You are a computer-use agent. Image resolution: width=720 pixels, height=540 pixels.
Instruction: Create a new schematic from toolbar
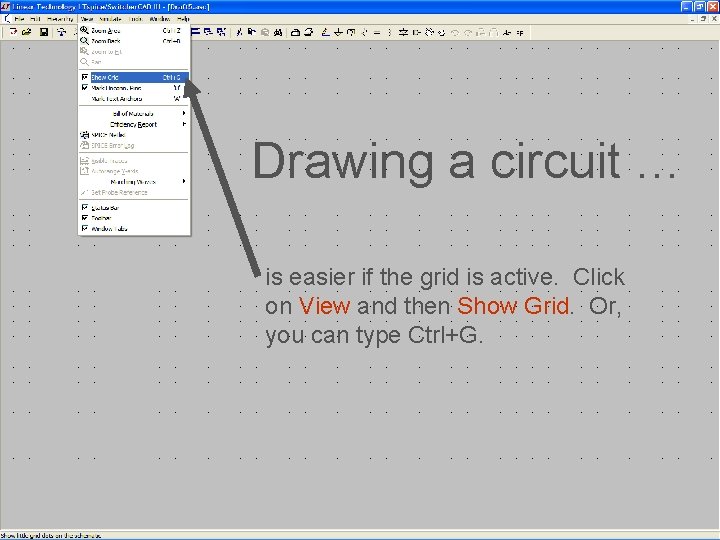(14, 32)
